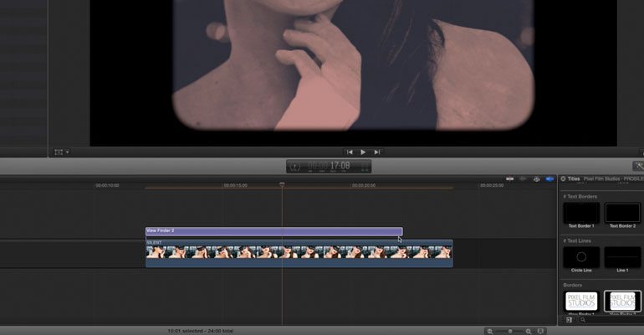The image size is (644, 335).
Task: Go to previous edit point in viewer
Action: (x=350, y=152)
